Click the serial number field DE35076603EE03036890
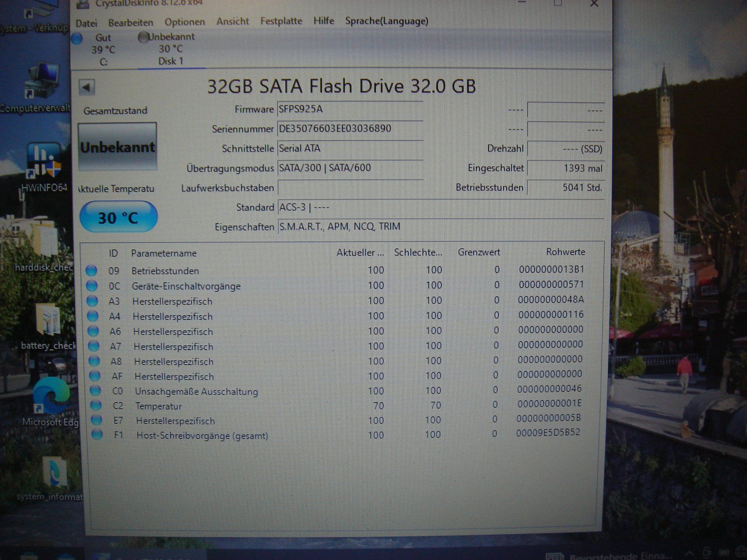 coord(350,129)
